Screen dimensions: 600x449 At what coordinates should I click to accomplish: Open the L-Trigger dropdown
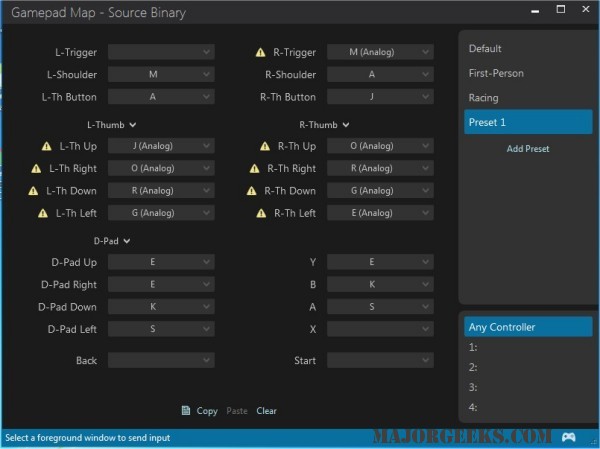point(161,52)
